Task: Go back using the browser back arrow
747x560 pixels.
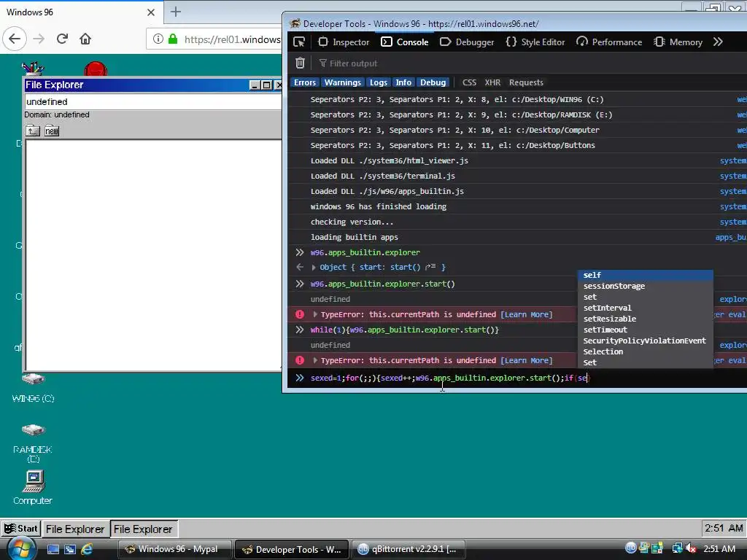Action: [x=15, y=39]
